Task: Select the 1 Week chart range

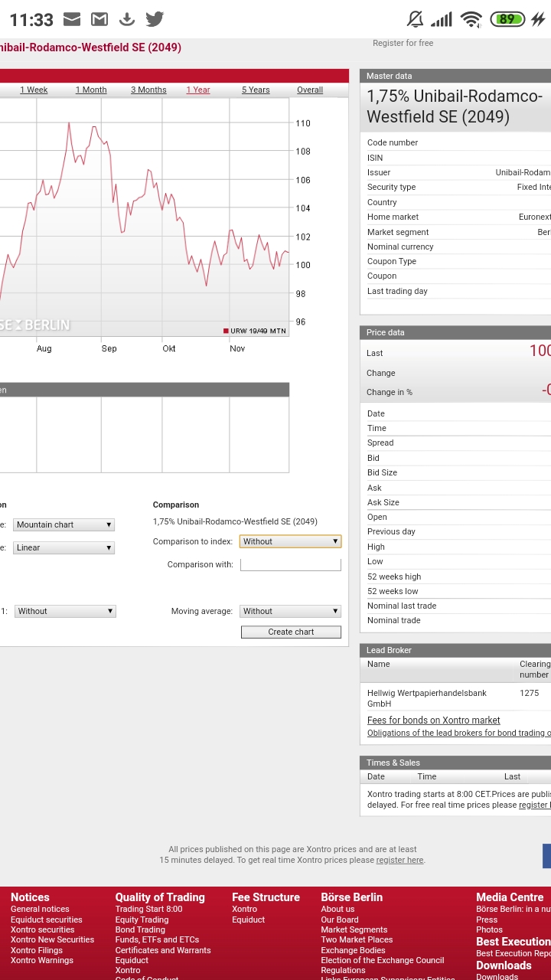Action: (34, 90)
